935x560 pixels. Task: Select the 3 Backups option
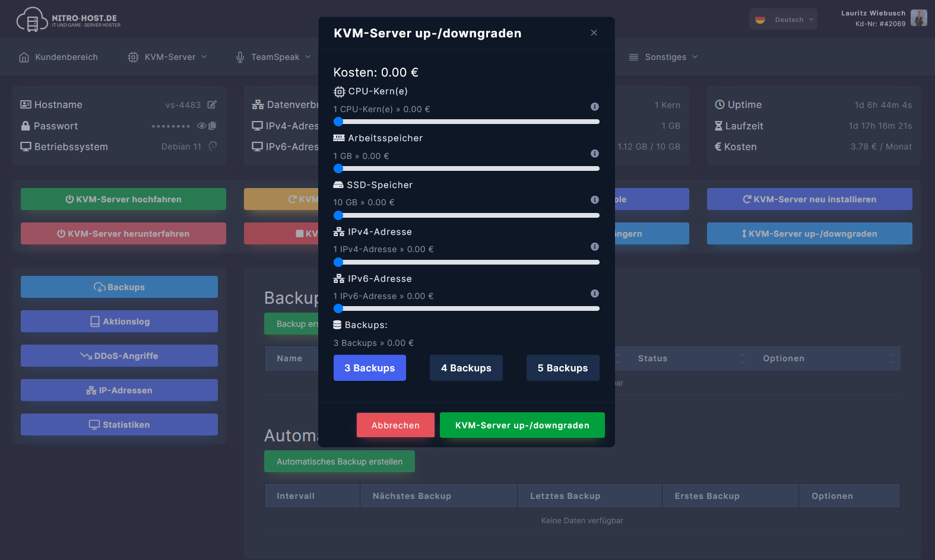point(369,368)
